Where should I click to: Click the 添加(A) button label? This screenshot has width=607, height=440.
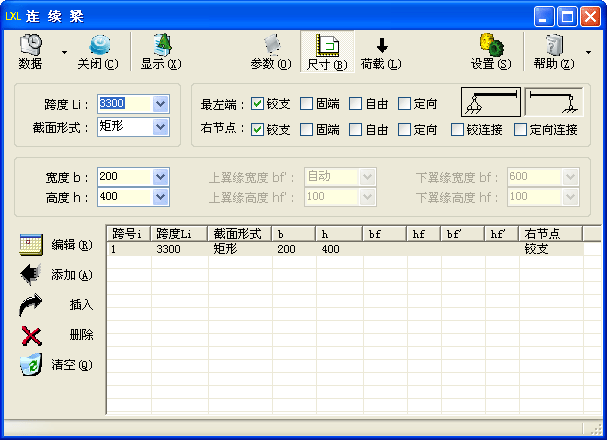click(x=72, y=275)
